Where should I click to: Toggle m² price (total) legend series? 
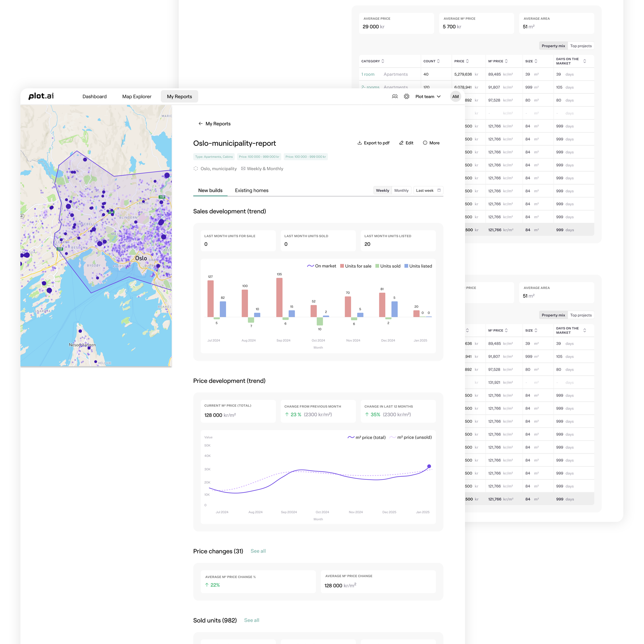point(366,437)
